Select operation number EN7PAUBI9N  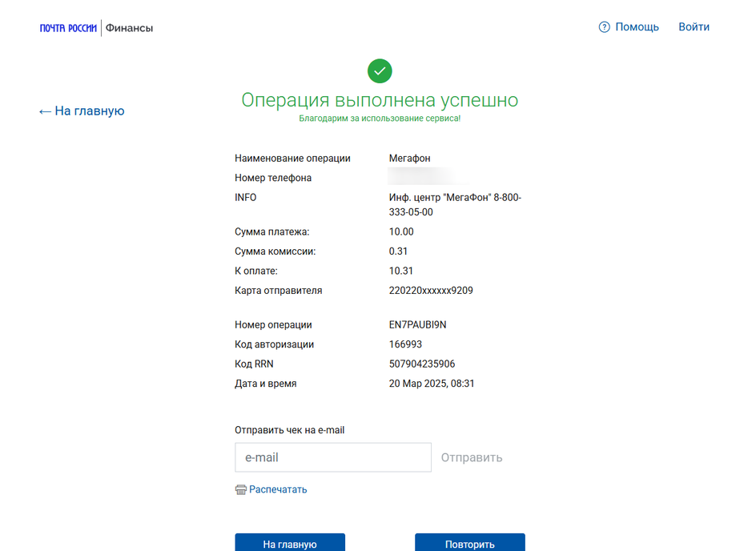click(x=417, y=325)
